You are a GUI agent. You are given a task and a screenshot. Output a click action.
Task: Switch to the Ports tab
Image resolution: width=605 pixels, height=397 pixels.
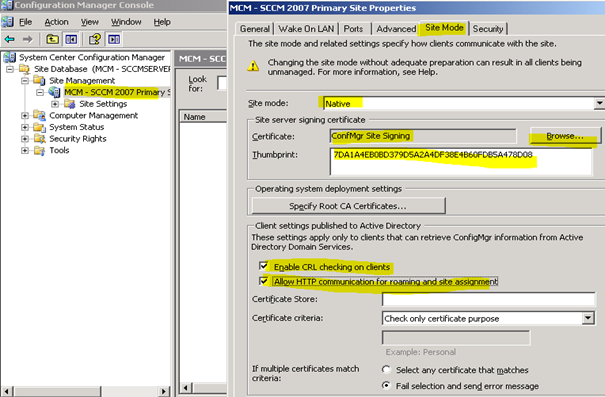point(353,29)
